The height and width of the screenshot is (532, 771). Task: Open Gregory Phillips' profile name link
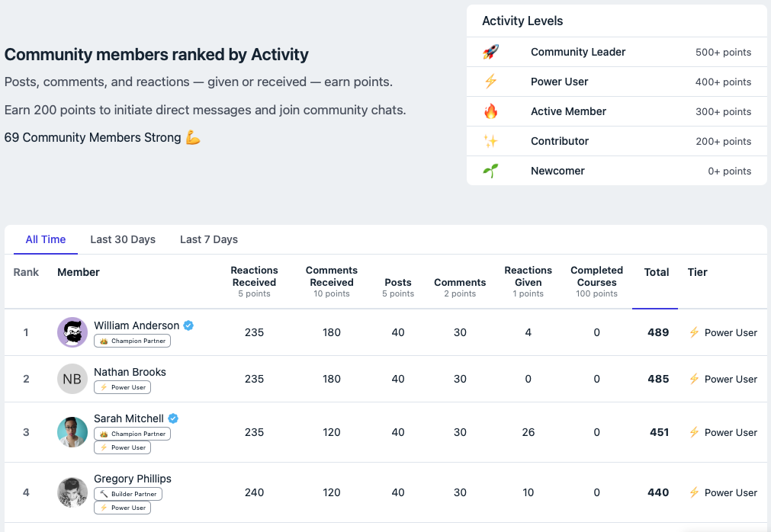tap(133, 479)
